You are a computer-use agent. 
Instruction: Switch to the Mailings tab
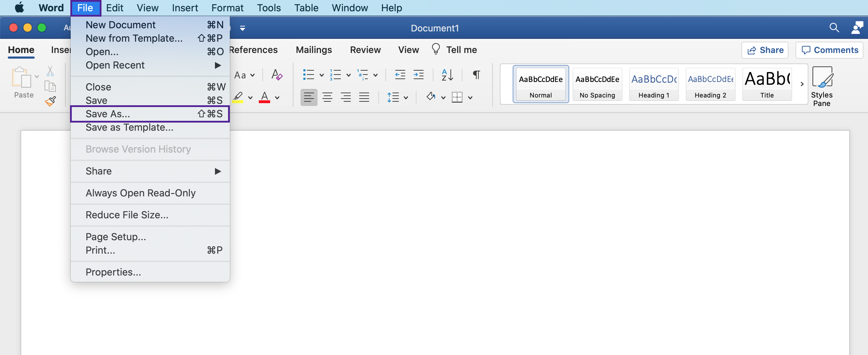coord(314,50)
